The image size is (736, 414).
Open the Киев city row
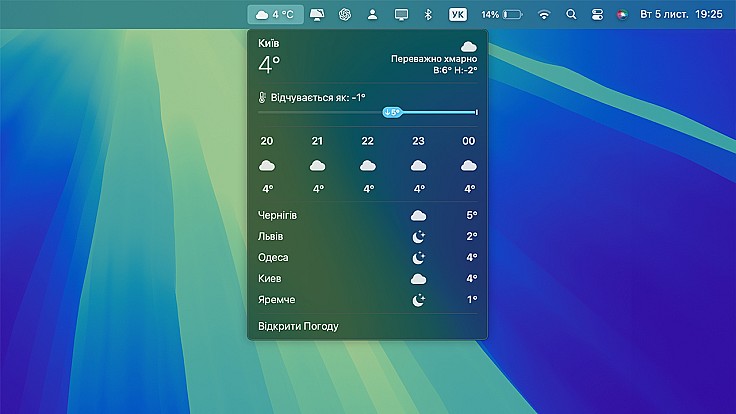(x=368, y=279)
